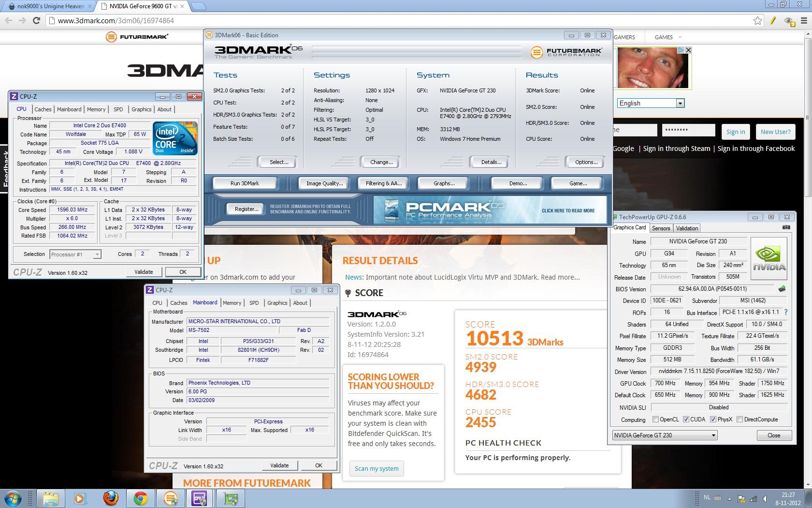Go back in Chrome browser
The image size is (812, 508).
coord(8,20)
